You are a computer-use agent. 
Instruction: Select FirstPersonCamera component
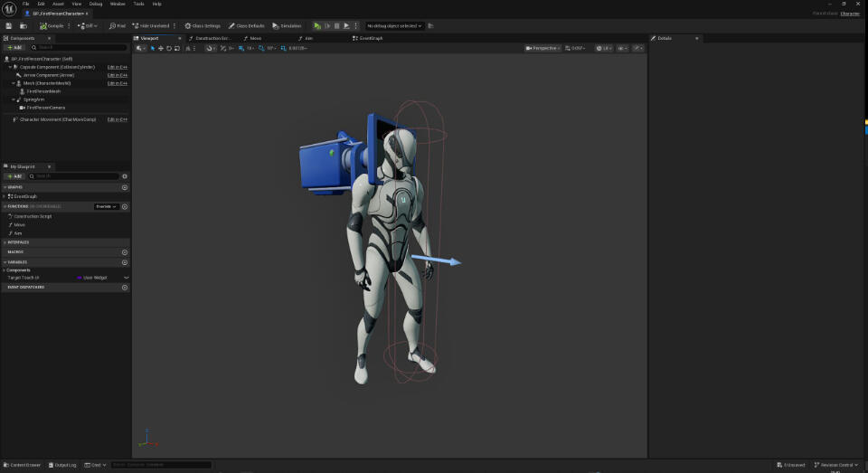[x=45, y=108]
